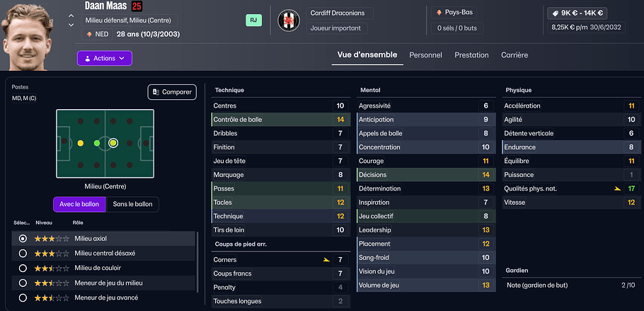Click the yellow defensive midfield position dot
644x311 pixels.
[80, 143]
